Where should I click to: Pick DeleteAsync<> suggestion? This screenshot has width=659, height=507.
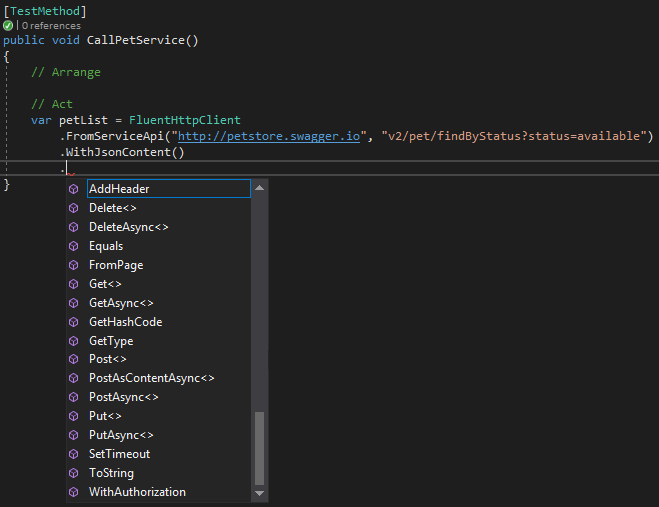(x=129, y=227)
